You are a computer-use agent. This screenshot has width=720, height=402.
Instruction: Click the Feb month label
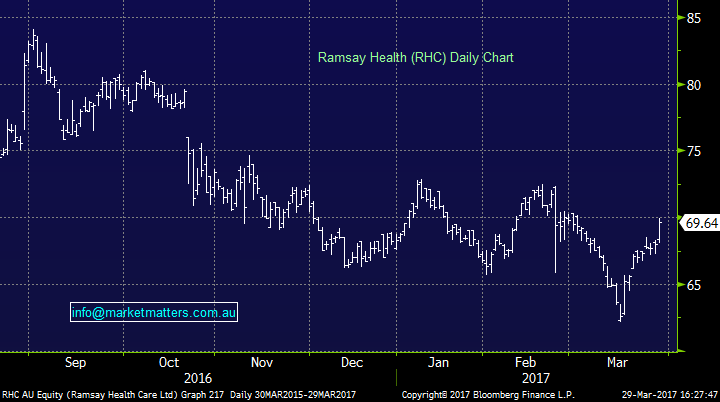coord(525,362)
